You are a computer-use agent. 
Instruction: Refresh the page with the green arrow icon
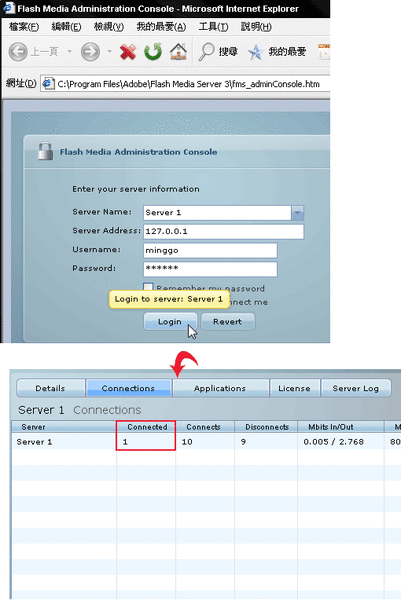(x=153, y=52)
